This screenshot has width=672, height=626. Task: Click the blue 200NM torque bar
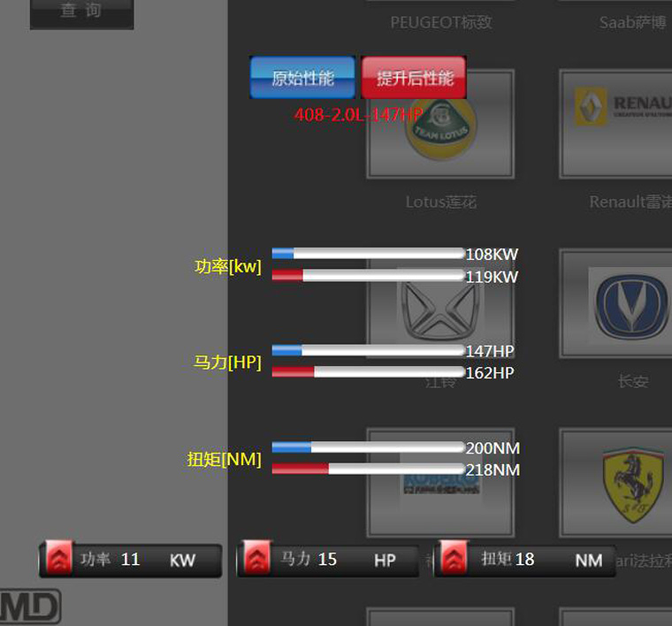coord(369,447)
